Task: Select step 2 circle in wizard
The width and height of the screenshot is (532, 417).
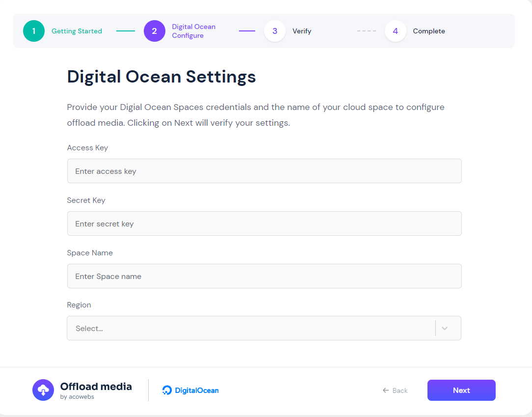Action: pyautogui.click(x=155, y=31)
